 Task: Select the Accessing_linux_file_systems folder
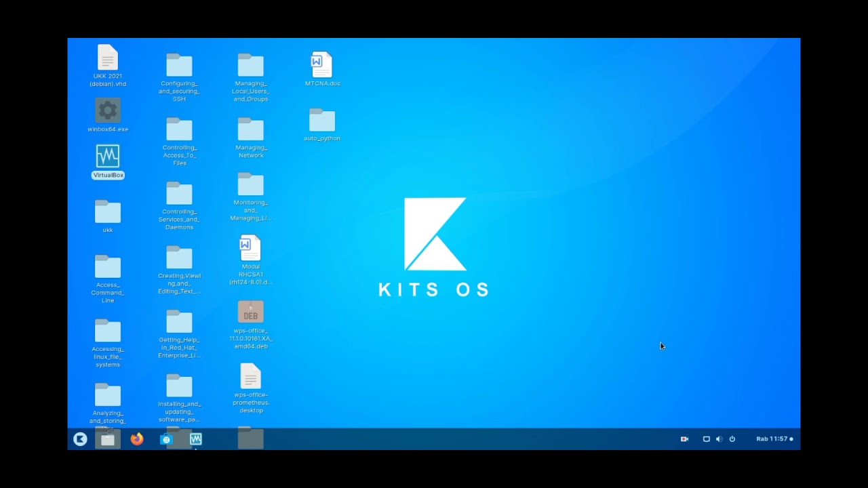coord(108,343)
